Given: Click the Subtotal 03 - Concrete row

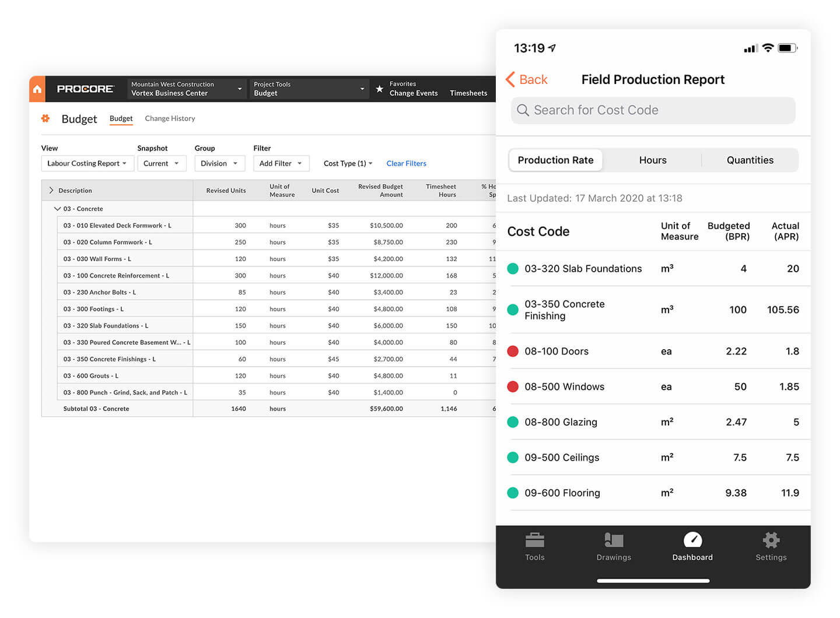Looking at the screenshot, I should click(x=269, y=409).
